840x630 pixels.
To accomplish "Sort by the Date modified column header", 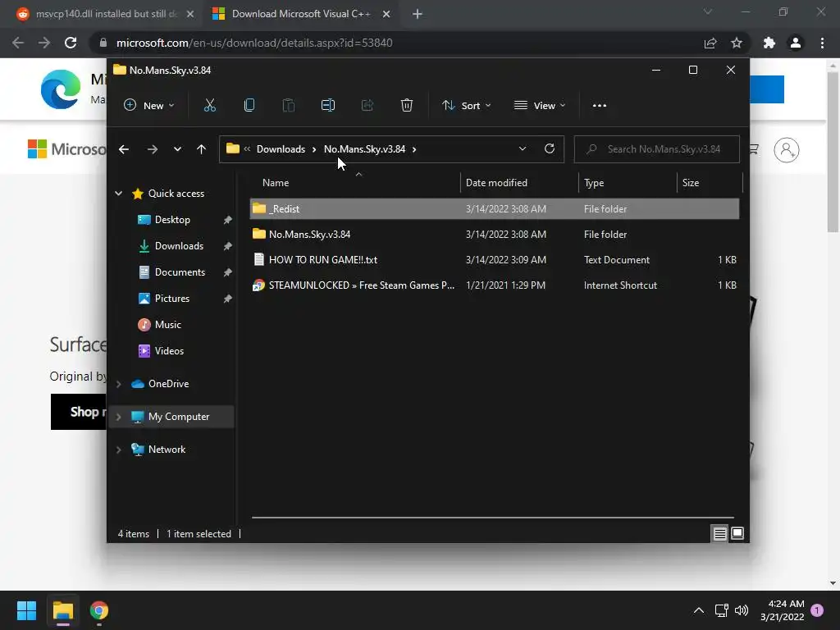I will tap(519, 183).
